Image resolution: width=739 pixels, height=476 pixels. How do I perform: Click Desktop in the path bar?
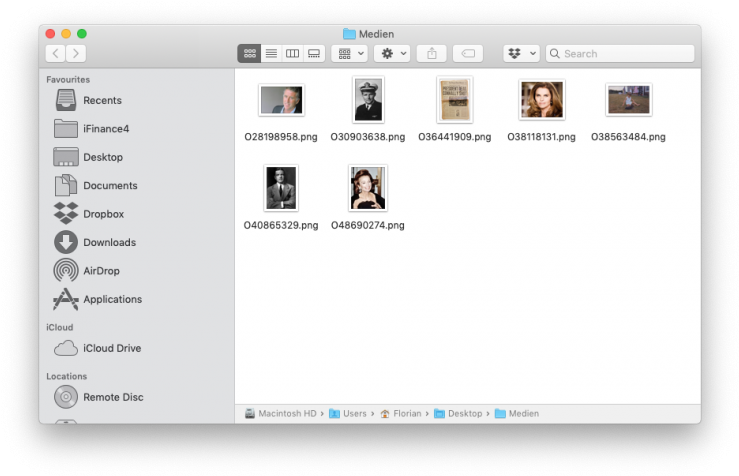[458, 414]
